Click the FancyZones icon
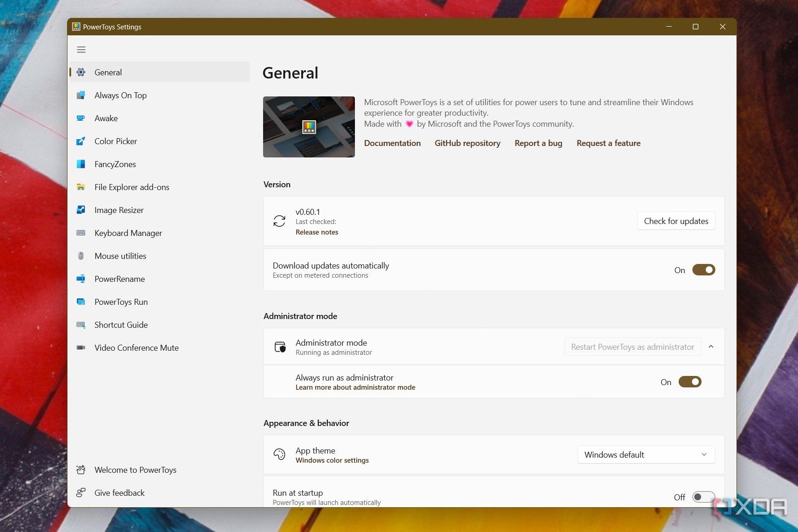 tap(81, 164)
